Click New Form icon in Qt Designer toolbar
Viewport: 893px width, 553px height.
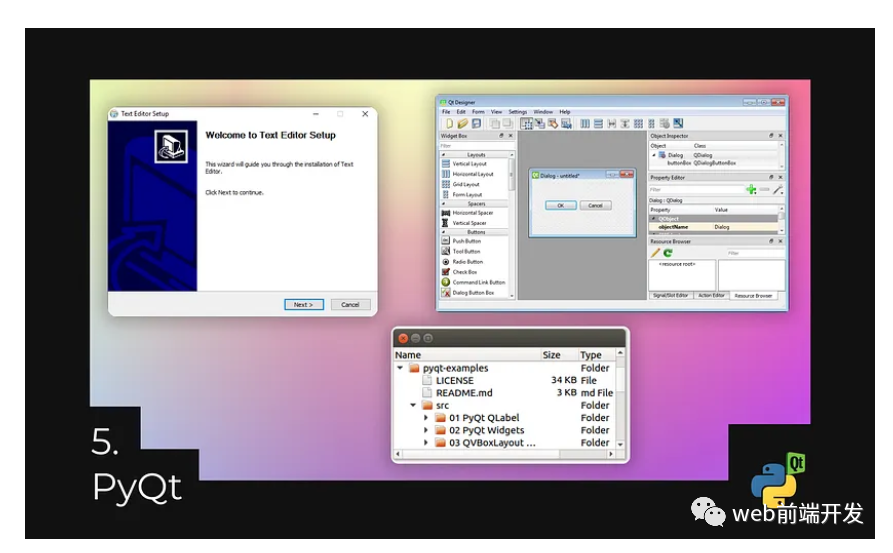pos(449,123)
